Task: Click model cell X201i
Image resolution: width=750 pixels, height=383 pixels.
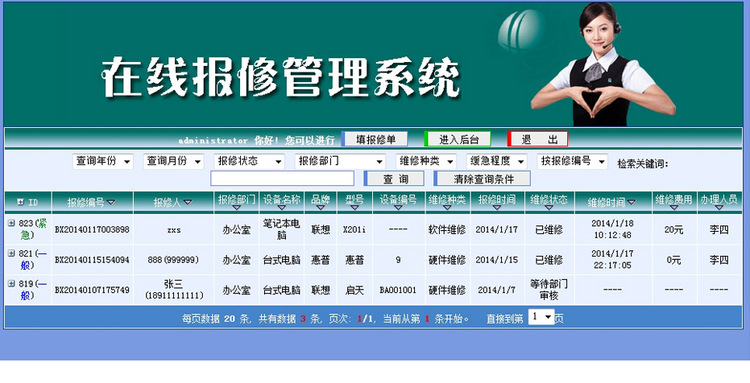Action: [x=354, y=230]
